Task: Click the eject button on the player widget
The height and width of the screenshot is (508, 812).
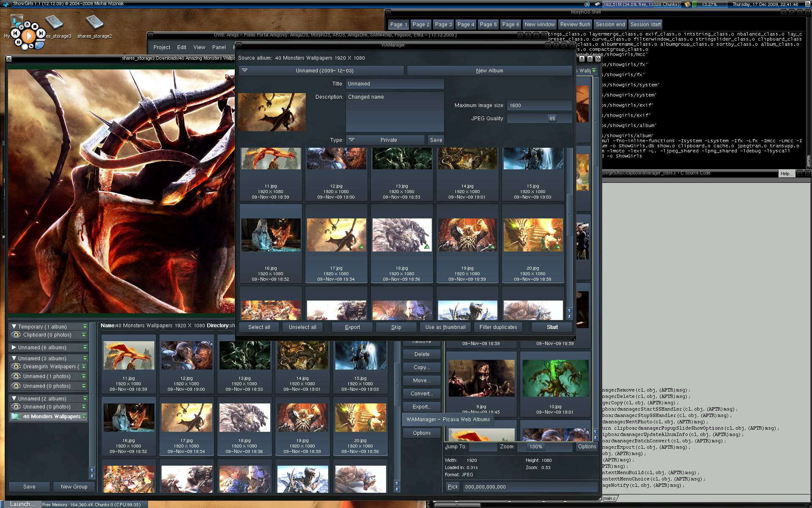Action: click(x=27, y=24)
